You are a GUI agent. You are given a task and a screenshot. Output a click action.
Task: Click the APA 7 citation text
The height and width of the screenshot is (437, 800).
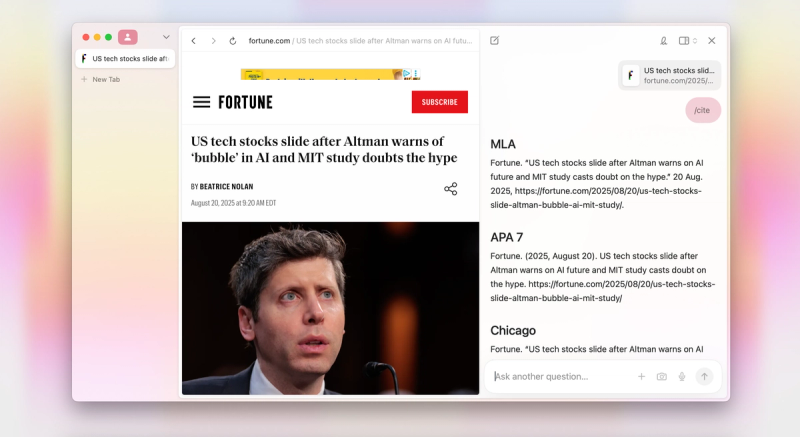point(603,277)
